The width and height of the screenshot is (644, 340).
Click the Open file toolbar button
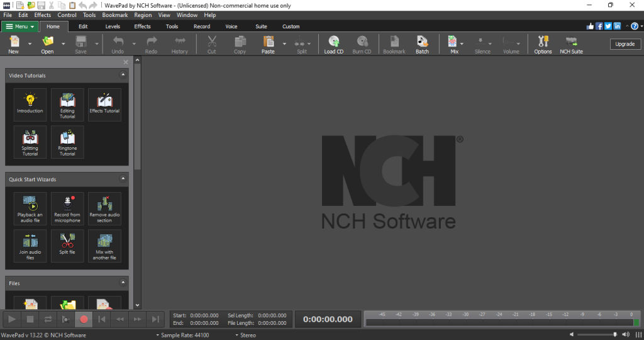coord(48,44)
